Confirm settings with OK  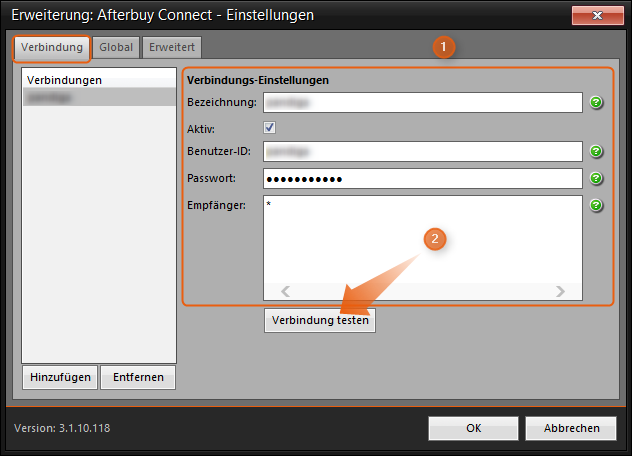point(474,428)
